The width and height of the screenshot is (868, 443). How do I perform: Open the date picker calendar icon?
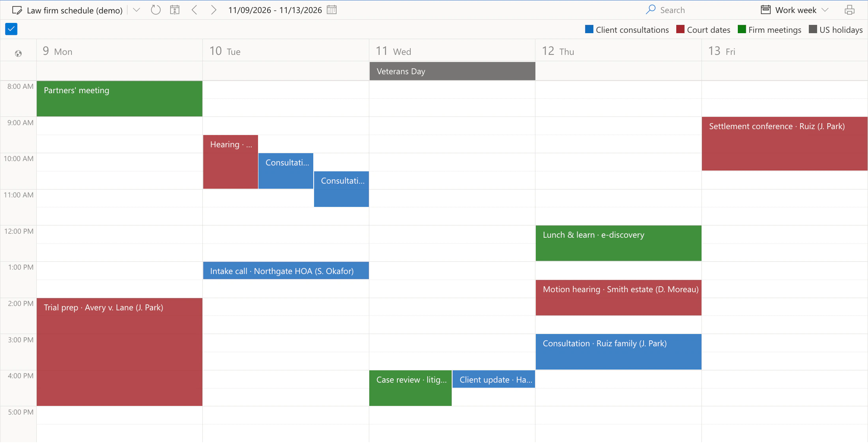332,10
